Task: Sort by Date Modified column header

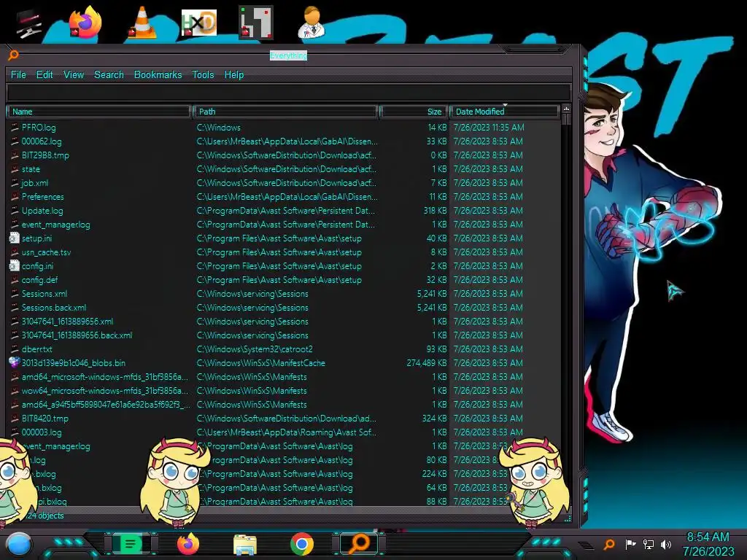Action: click(504, 112)
